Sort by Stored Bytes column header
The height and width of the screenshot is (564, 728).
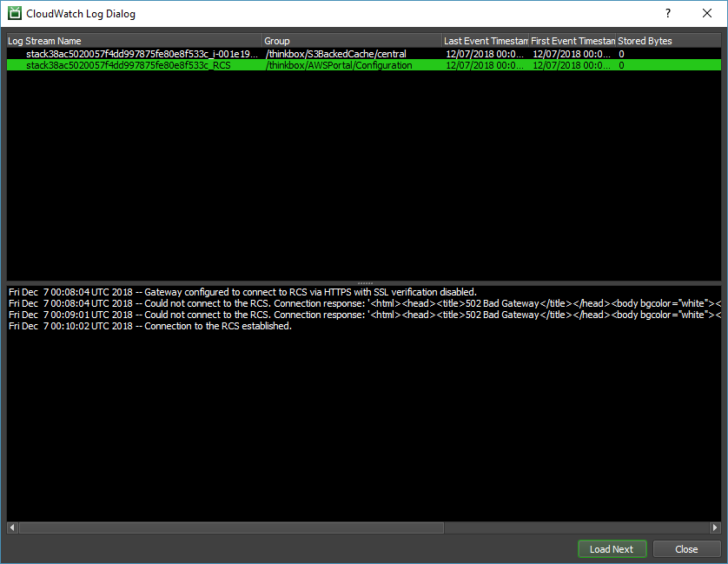coord(669,41)
